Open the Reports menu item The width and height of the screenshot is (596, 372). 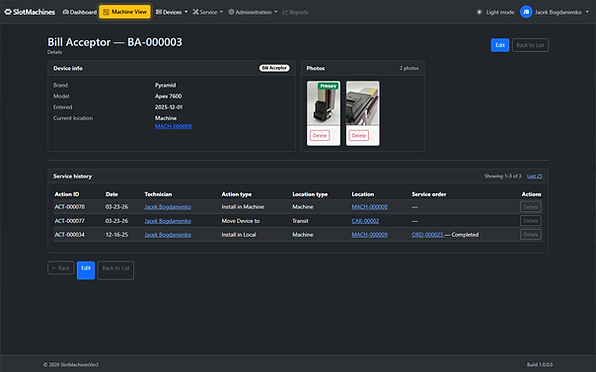click(x=295, y=12)
